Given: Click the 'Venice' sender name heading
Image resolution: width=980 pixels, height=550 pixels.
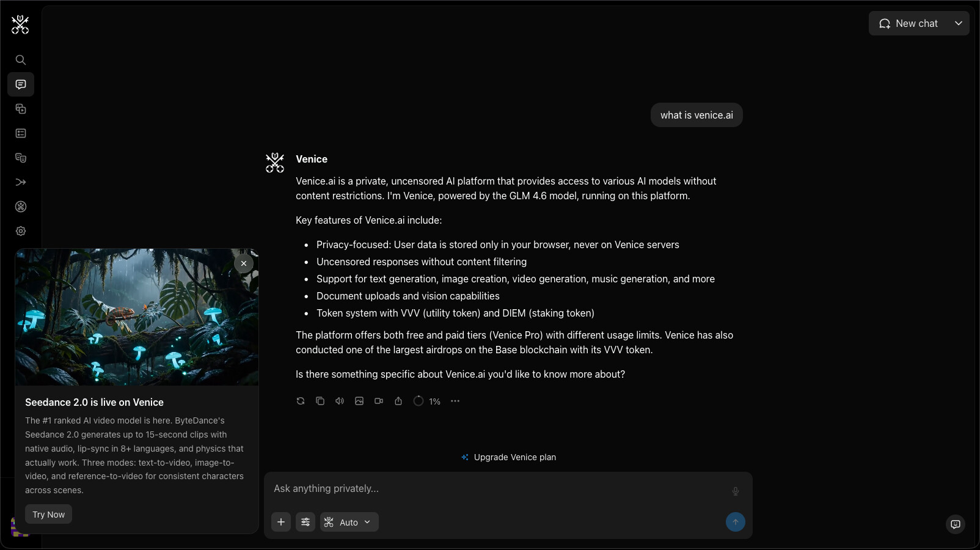Looking at the screenshot, I should [312, 159].
